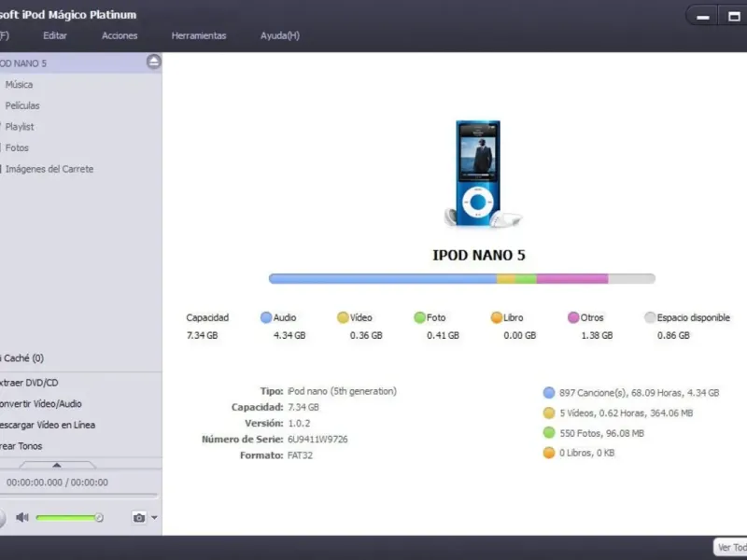Click the '0 Libros, 0 KB' text
The image size is (747, 560).
coord(587,453)
